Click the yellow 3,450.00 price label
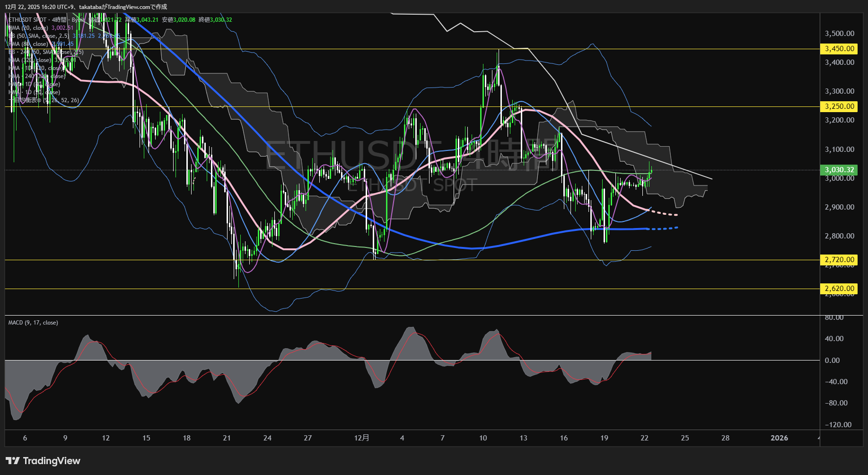 coord(839,49)
